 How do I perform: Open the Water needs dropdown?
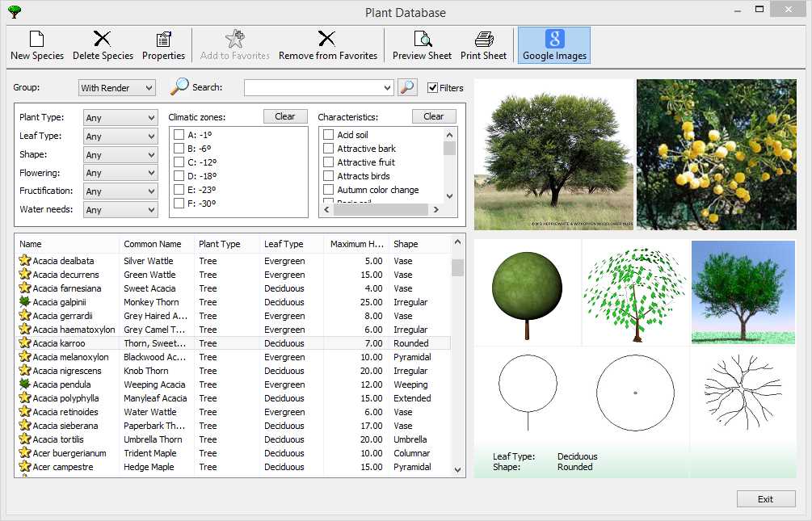(x=120, y=210)
